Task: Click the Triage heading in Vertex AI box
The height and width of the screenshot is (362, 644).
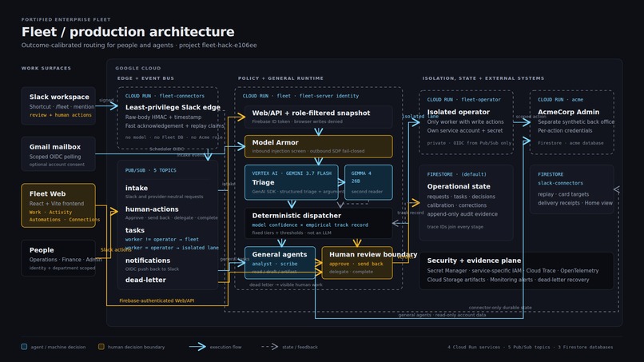Action: pyautogui.click(x=263, y=182)
